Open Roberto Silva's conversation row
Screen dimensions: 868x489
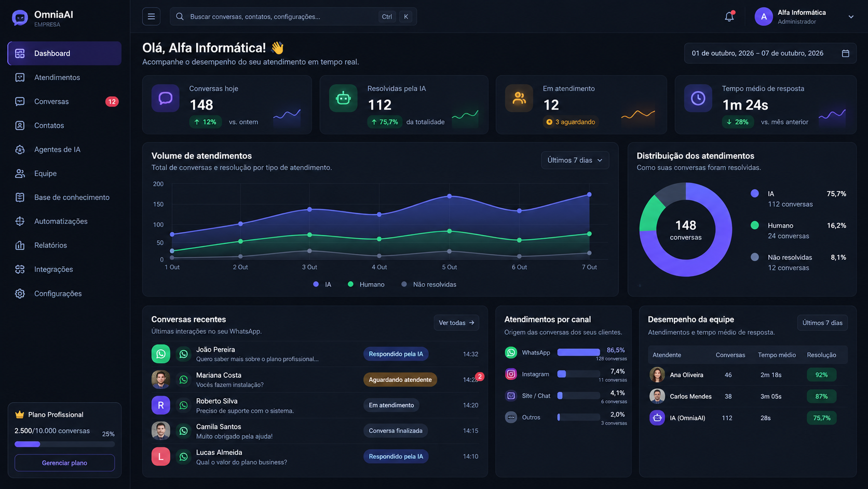pos(315,405)
